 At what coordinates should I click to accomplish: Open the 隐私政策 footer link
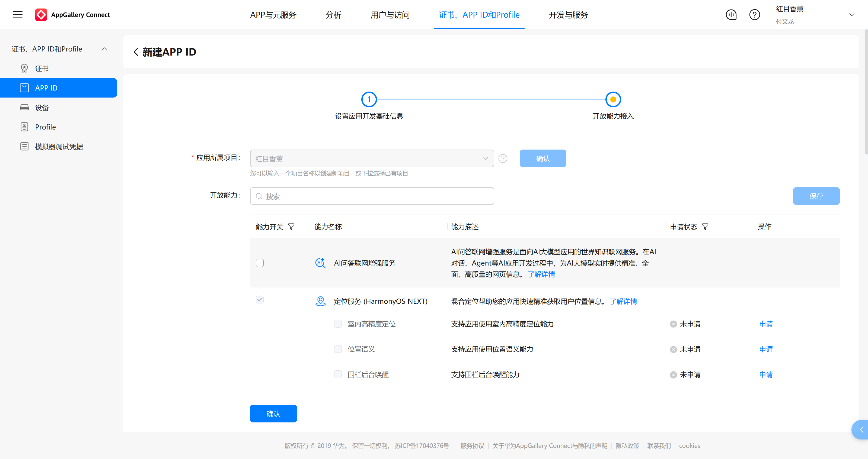(627, 445)
